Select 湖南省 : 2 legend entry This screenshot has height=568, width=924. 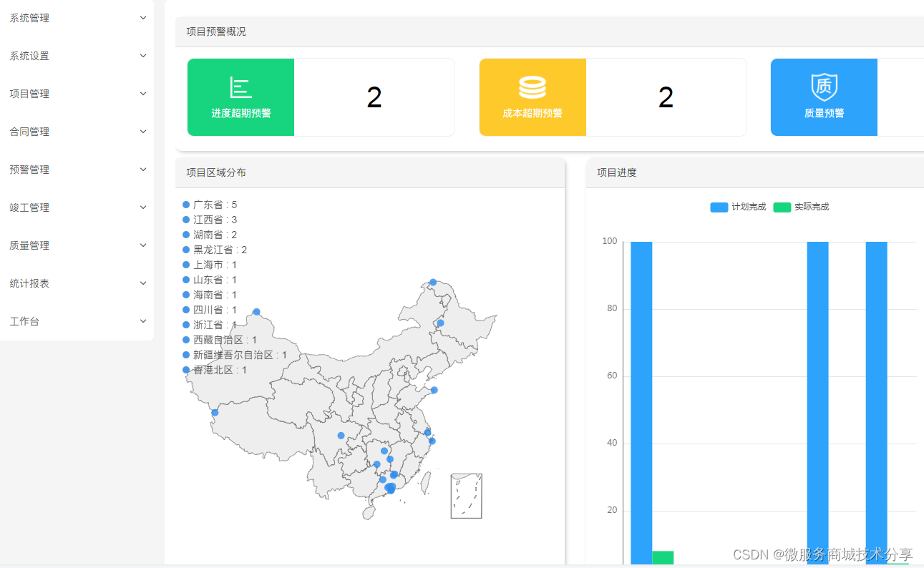click(210, 235)
